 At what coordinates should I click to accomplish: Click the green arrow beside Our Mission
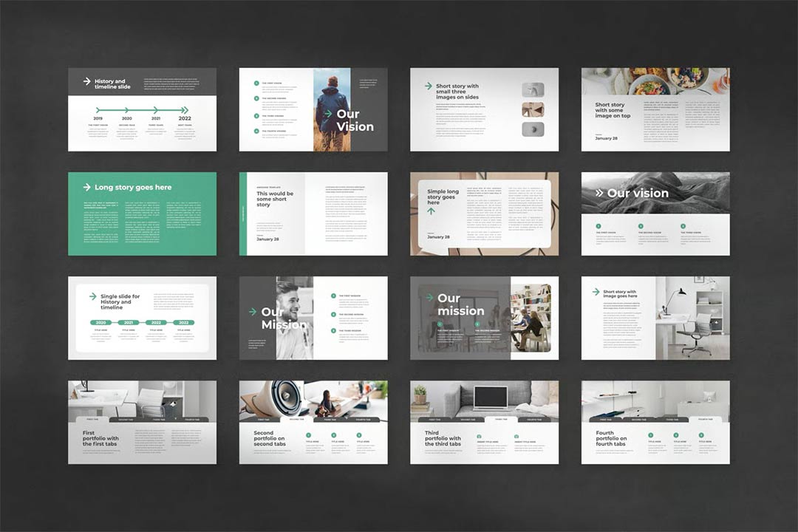253,312
